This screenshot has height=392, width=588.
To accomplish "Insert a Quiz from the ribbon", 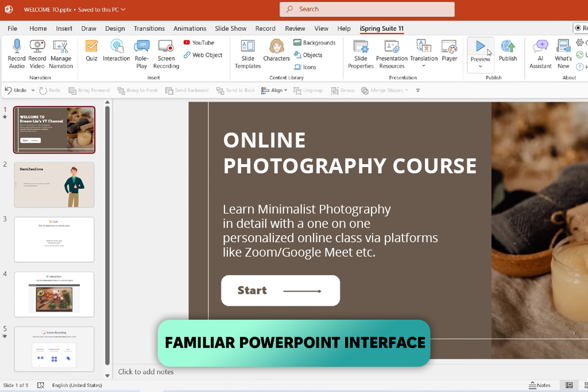I will click(x=91, y=47).
